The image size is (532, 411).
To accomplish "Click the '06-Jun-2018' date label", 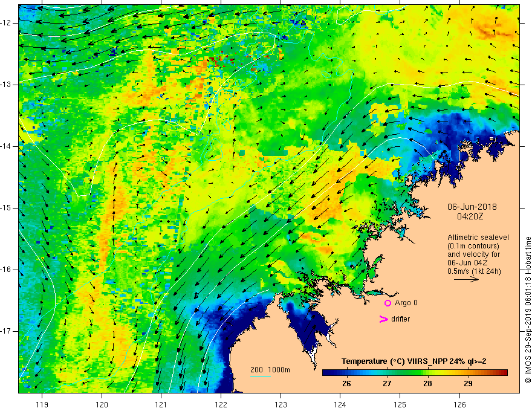I will coord(472,207).
